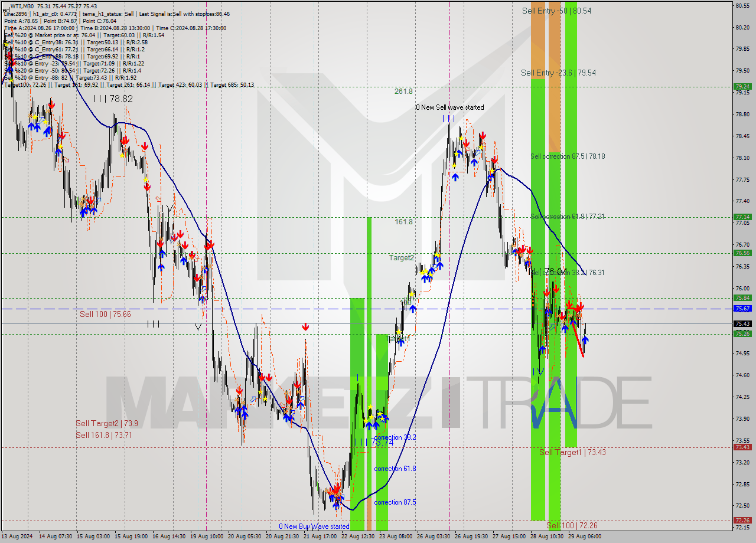This screenshot has height=543, width=756.
Task: Click the blue 'correction 87.5' label
Action: pos(395,502)
